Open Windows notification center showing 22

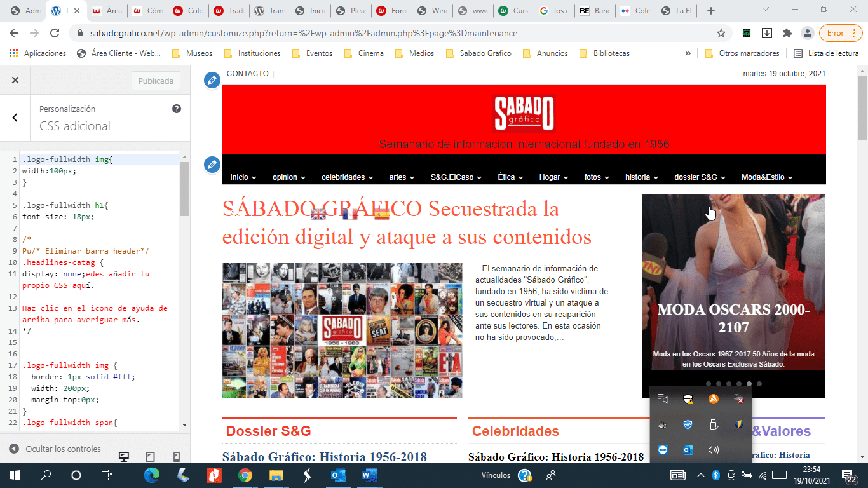click(x=850, y=475)
